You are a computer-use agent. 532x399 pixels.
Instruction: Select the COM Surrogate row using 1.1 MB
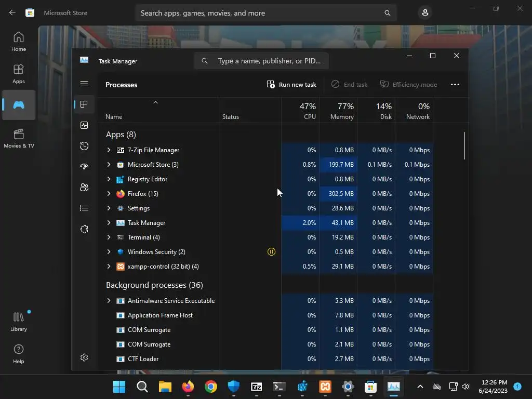265,330
